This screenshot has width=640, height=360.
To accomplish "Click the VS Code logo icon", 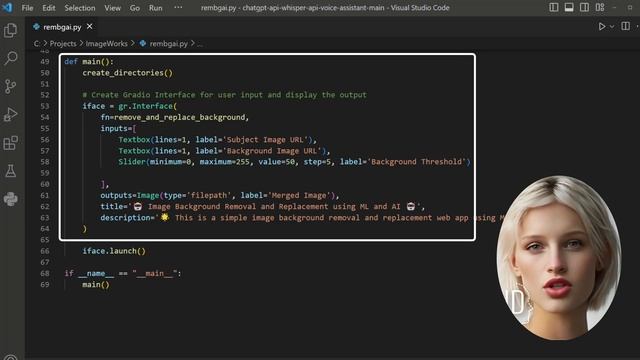I will 7,7.
